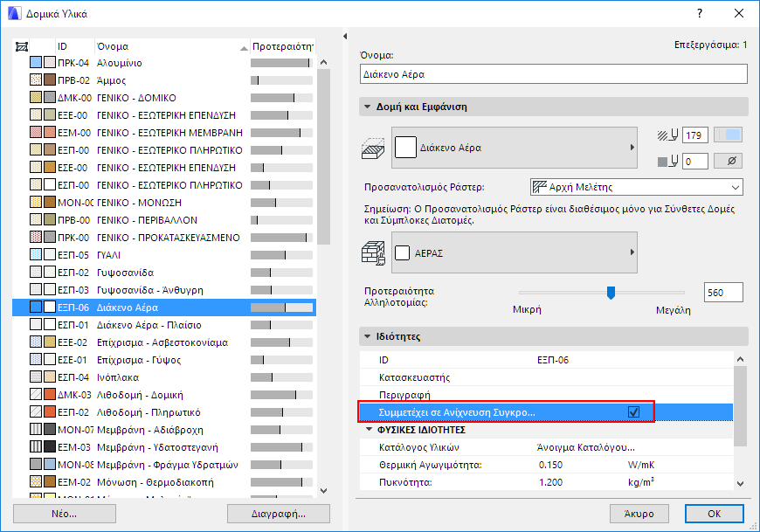The height and width of the screenshot is (532, 760).
Task: Select the Γυψοσανίδα row ΕΣΠ-02
Action: point(164,273)
